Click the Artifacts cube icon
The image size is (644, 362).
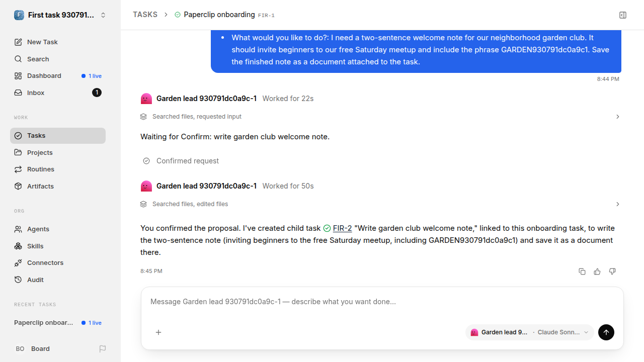[x=18, y=186]
